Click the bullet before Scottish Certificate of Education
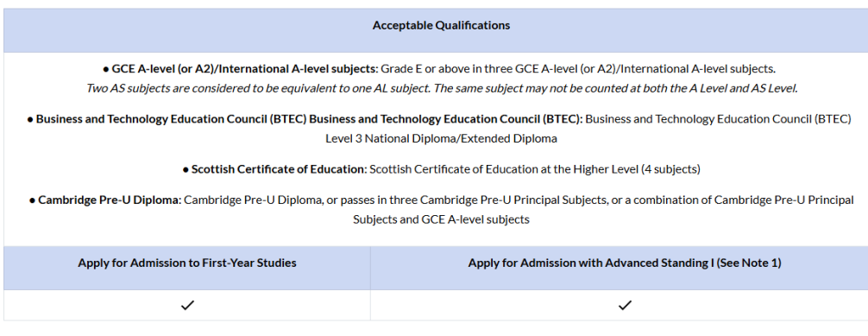The image size is (868, 336). click(186, 169)
